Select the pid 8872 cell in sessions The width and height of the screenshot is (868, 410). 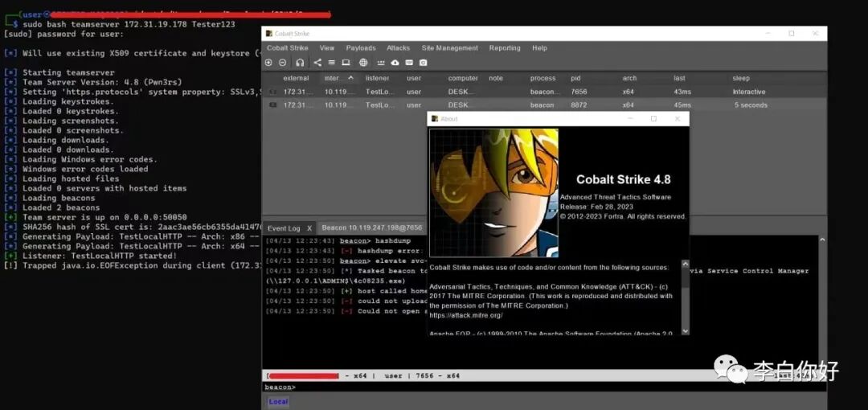click(x=579, y=105)
